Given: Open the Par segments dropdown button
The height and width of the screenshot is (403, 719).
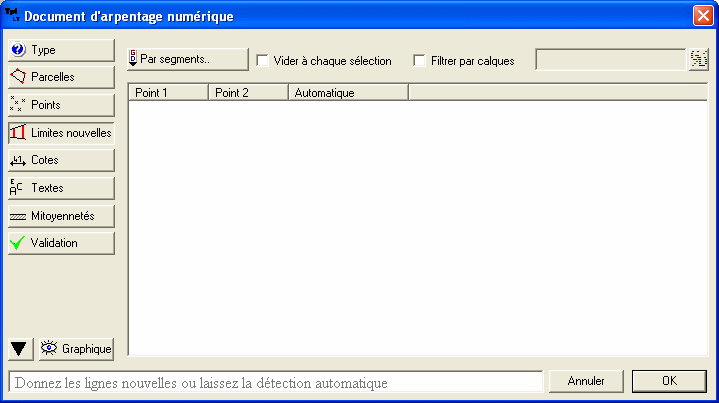Looking at the screenshot, I should (x=187, y=60).
